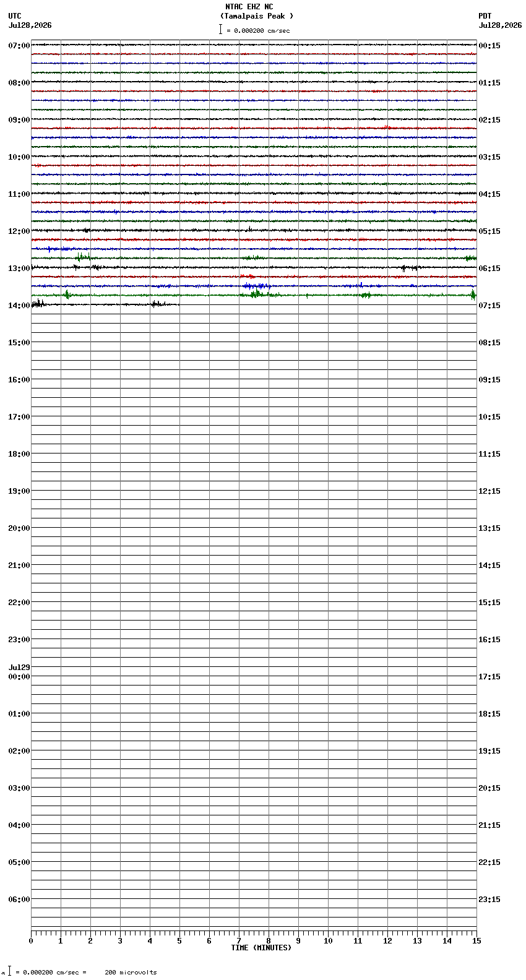Click the 00:15 PDT row label
The height and width of the screenshot is (980, 526).
[x=489, y=46]
